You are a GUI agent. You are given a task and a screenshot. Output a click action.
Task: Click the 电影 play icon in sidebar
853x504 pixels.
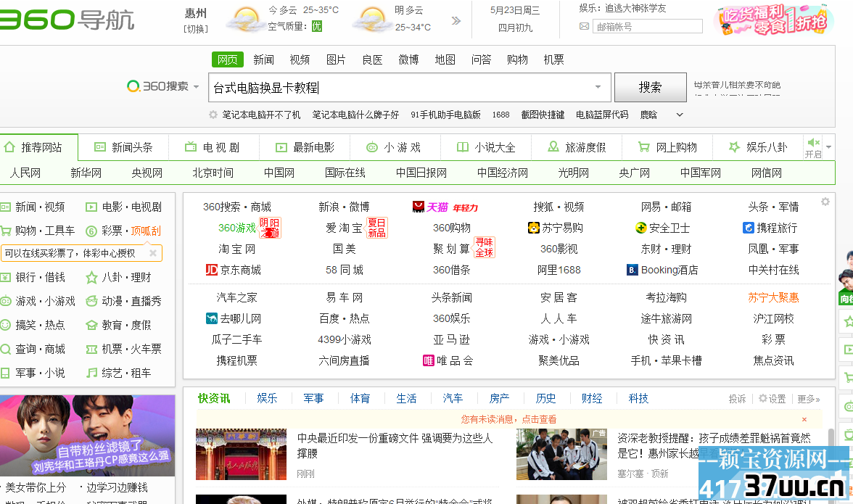(91, 207)
